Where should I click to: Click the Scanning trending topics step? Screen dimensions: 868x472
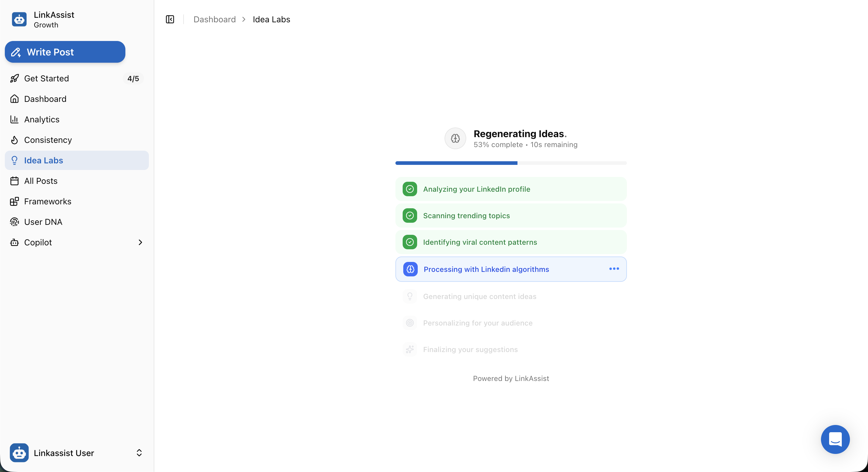click(x=511, y=216)
